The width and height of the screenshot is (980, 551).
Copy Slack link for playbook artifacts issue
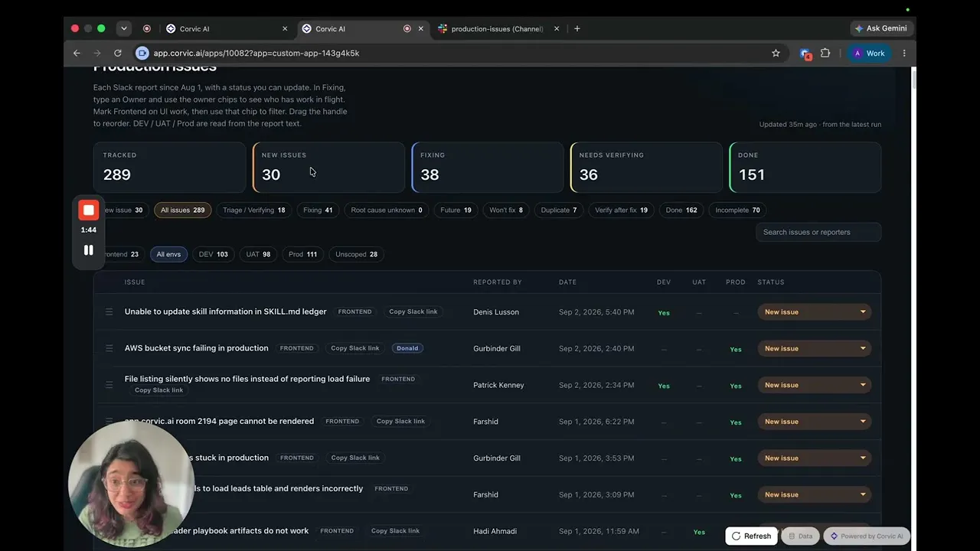(395, 530)
